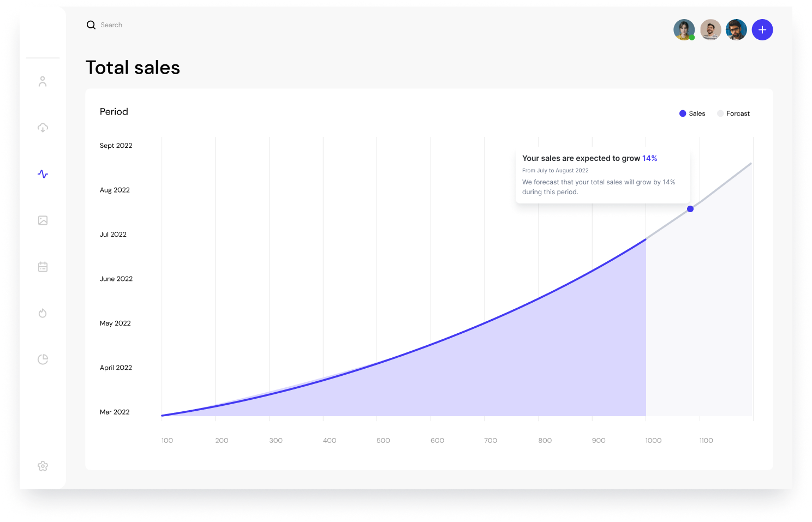
Task: Click the 'June 2022' axis label
Action: (x=116, y=279)
